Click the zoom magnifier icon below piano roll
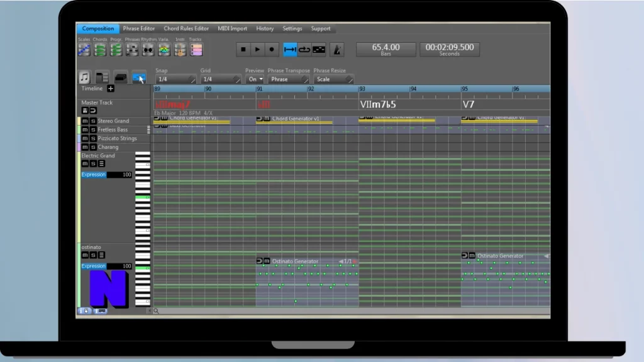 (x=156, y=311)
